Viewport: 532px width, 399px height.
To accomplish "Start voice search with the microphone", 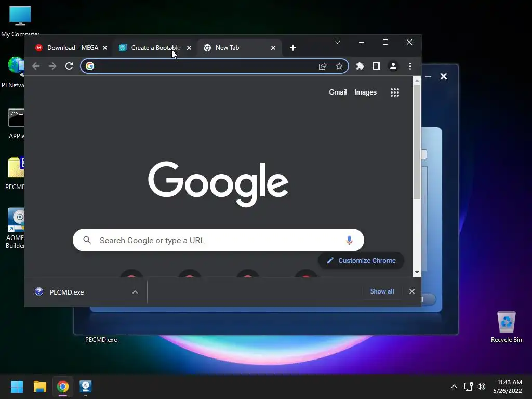I will [349, 240].
